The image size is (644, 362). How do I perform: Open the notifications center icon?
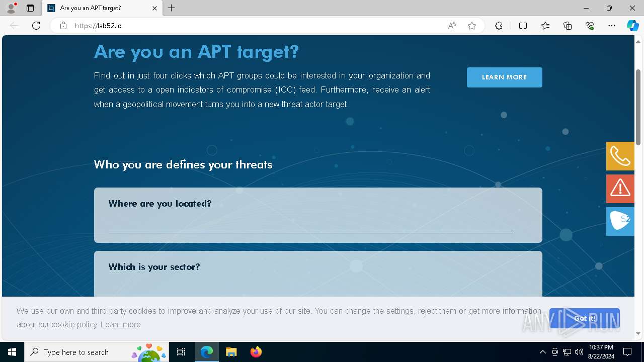coord(627,352)
